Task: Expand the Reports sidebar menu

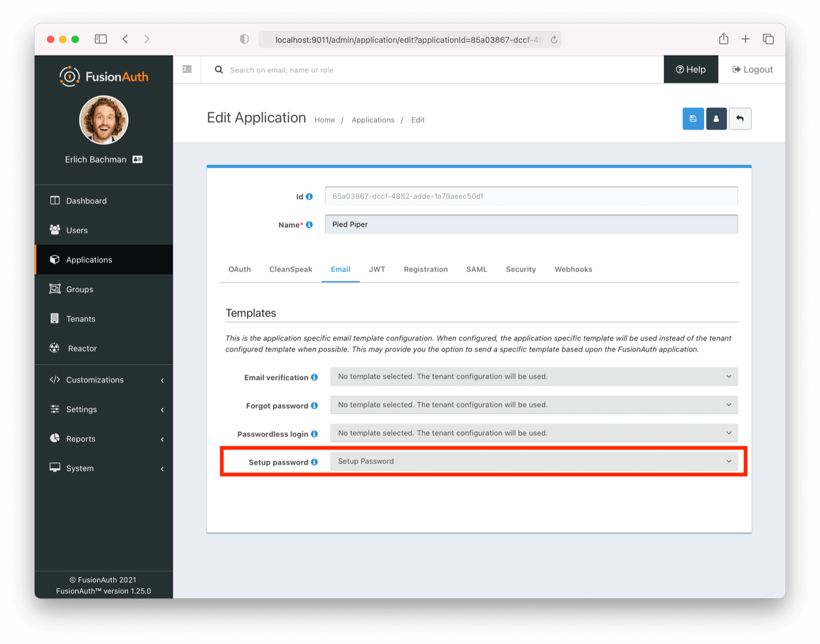Action: 104,439
